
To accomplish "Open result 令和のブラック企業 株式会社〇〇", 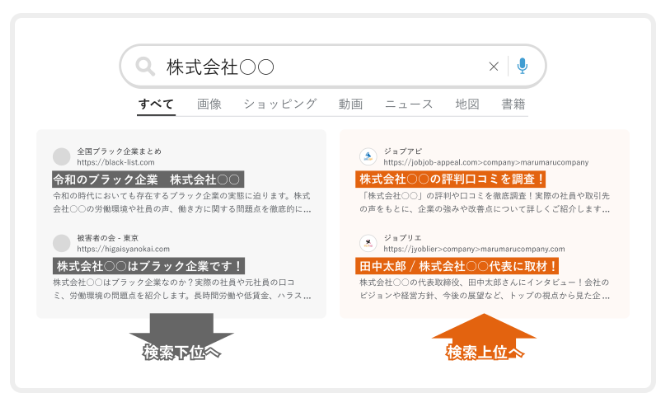I will 148,179.
